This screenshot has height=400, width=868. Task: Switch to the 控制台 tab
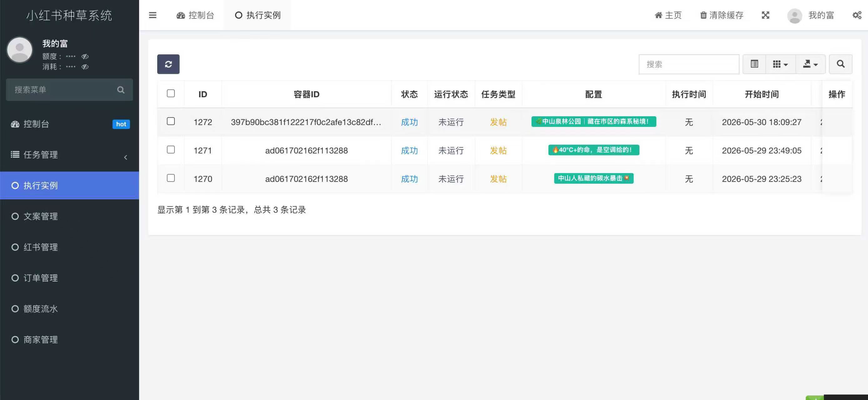(x=195, y=15)
